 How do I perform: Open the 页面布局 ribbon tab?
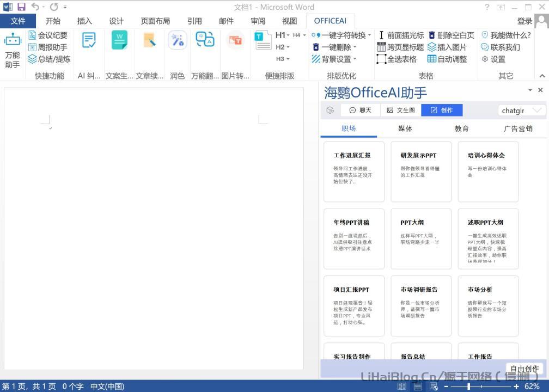[x=155, y=21]
